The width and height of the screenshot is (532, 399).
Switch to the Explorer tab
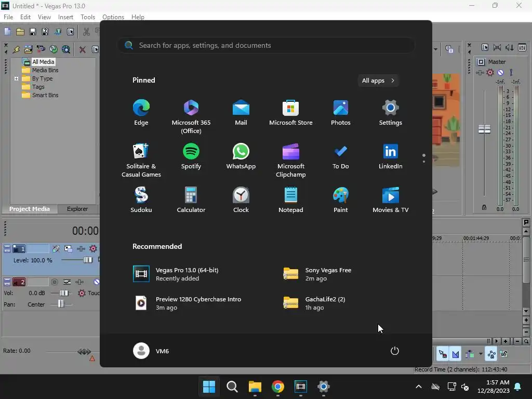pos(77,209)
